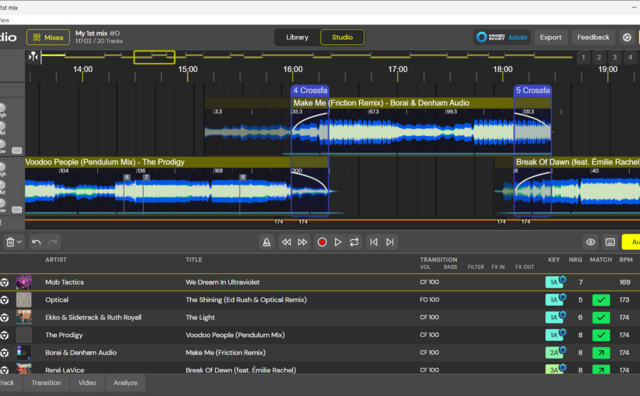The image size is (640, 396).
Task: Sort by KEY column header
Action: coord(554,260)
